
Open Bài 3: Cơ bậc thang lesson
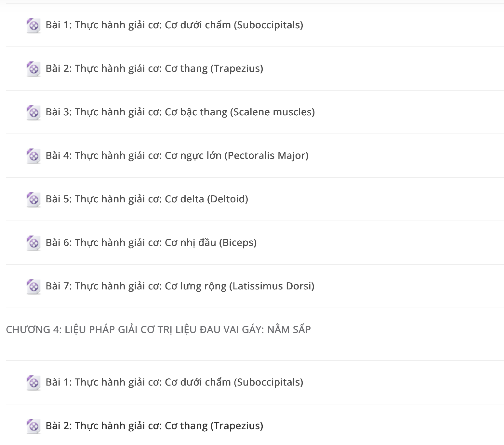[x=180, y=112]
